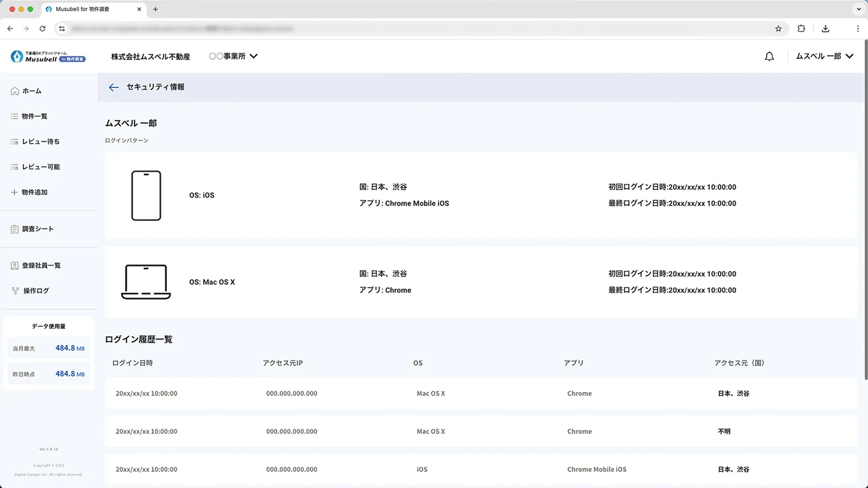
Task: Open the Chrome three-dot menu
Action: coord(859,28)
